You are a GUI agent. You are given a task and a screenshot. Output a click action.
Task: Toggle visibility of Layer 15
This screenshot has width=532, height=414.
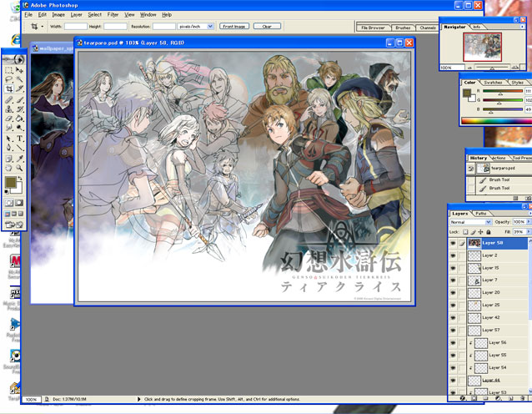453,268
